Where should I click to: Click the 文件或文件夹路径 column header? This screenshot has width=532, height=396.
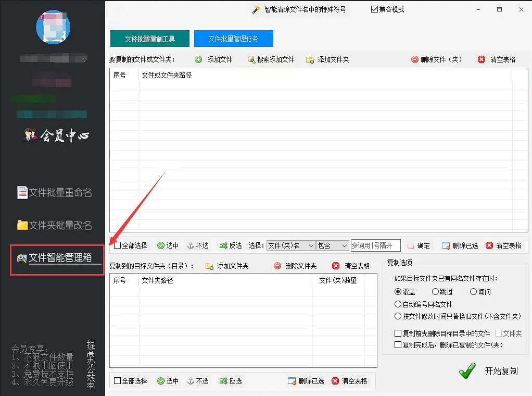167,76
